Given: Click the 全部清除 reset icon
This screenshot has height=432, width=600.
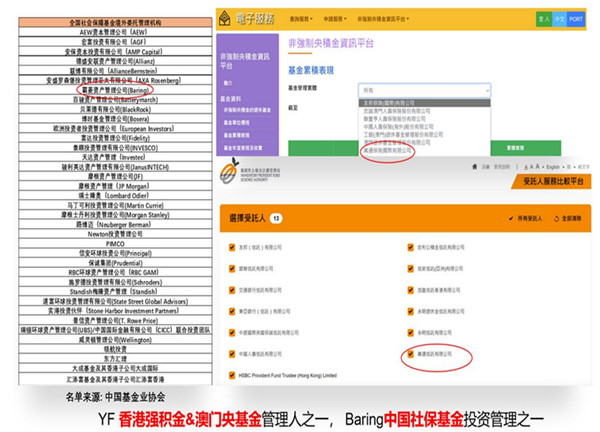Looking at the screenshot, I should (x=557, y=218).
